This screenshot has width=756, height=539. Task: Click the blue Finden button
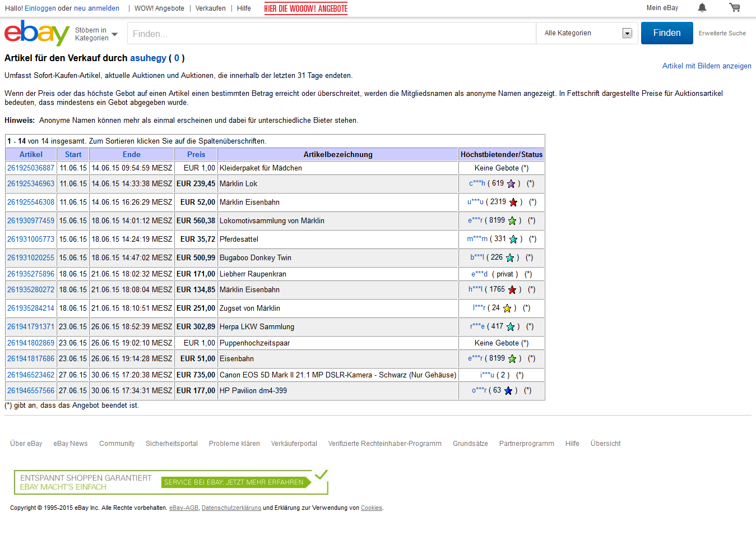[x=667, y=33]
